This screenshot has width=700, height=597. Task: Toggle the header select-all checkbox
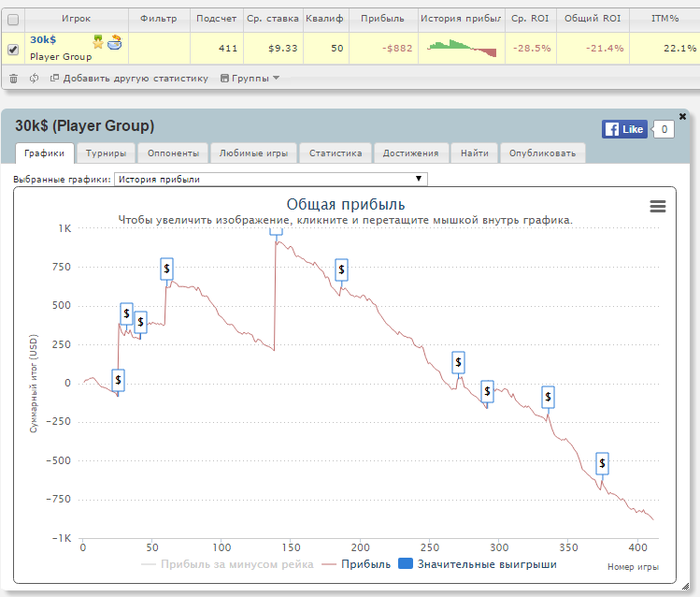pyautogui.click(x=13, y=20)
